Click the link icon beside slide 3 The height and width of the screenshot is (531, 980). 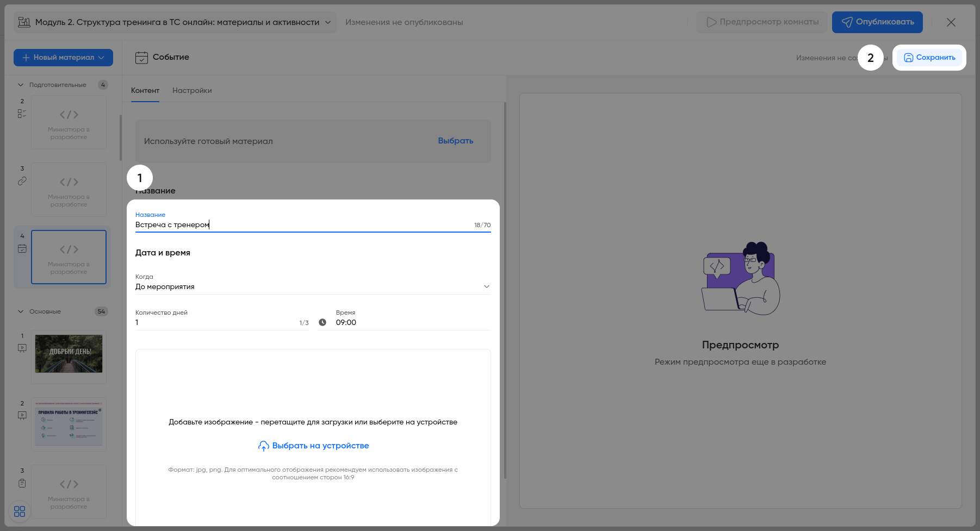pos(22,182)
